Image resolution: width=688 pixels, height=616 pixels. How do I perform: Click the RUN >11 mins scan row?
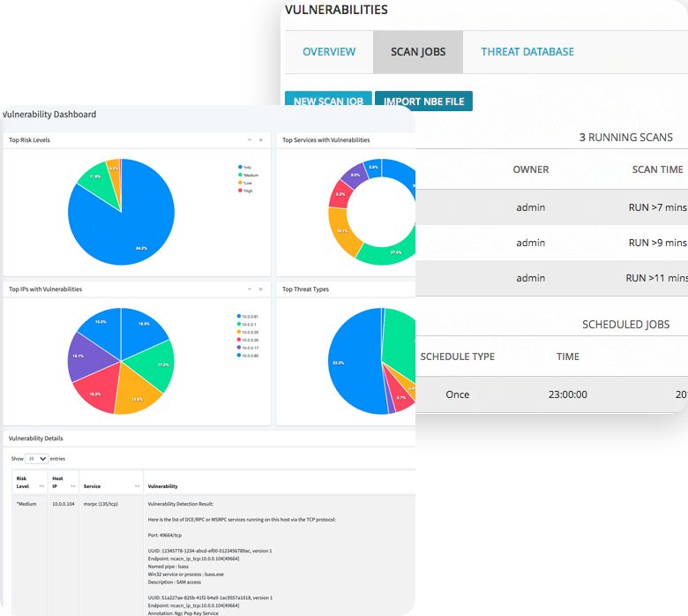(x=551, y=278)
